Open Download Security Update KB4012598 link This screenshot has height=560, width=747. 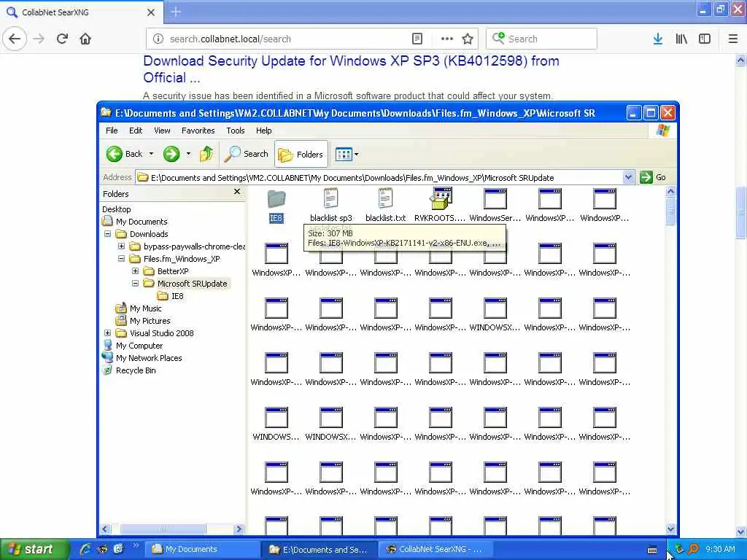pos(351,69)
